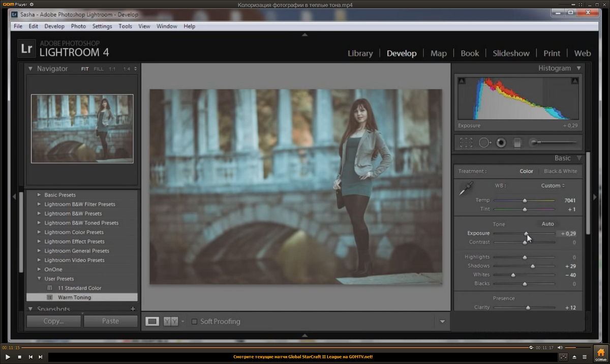610x364 pixels.
Task: Switch to the Library module
Action: click(360, 53)
